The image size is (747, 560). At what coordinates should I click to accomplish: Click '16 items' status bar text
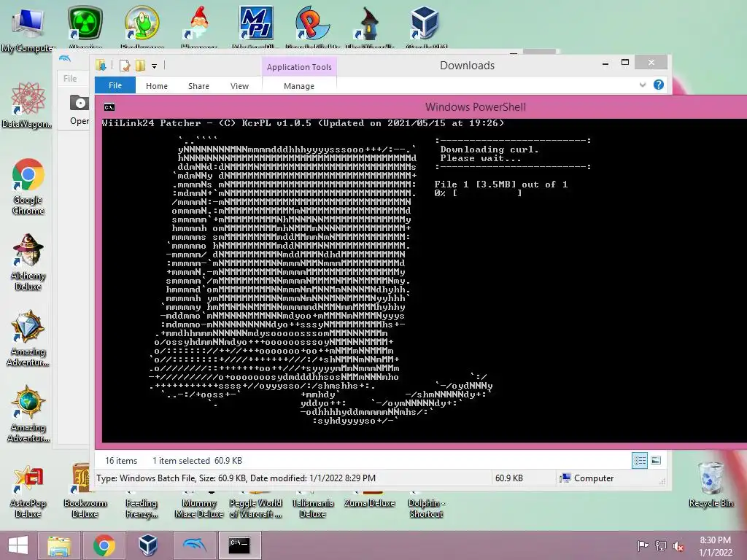tap(121, 461)
